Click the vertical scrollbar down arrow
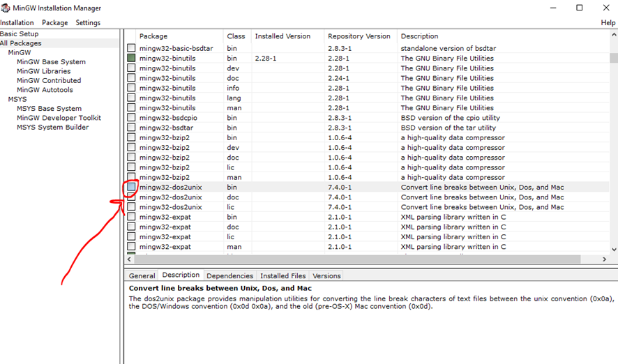 click(x=614, y=249)
